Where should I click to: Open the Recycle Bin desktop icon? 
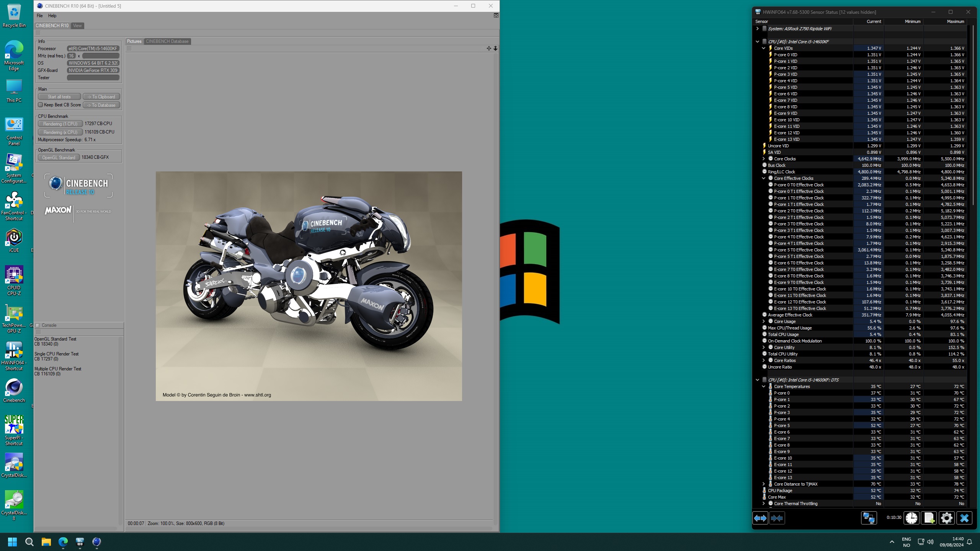[14, 16]
